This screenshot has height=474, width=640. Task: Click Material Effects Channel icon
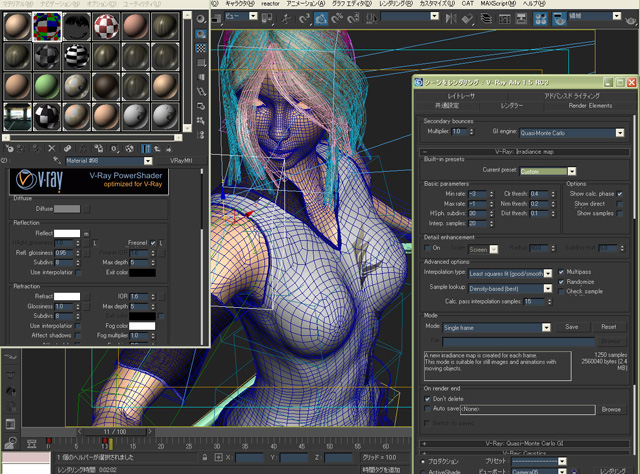tap(114, 149)
